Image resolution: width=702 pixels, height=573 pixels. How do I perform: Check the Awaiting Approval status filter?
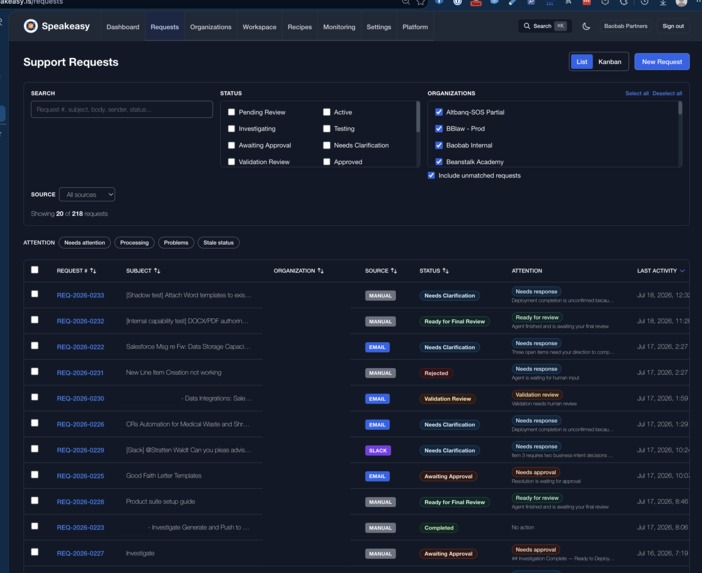tap(231, 145)
